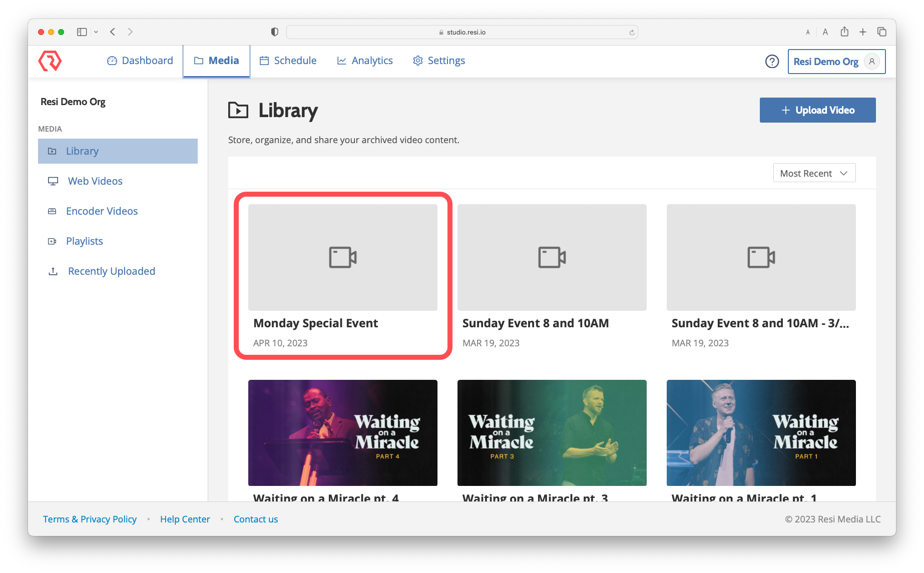Screen dimensions: 924x573
Task: Click the Safari sidebar toggle icon
Action: pos(82,32)
